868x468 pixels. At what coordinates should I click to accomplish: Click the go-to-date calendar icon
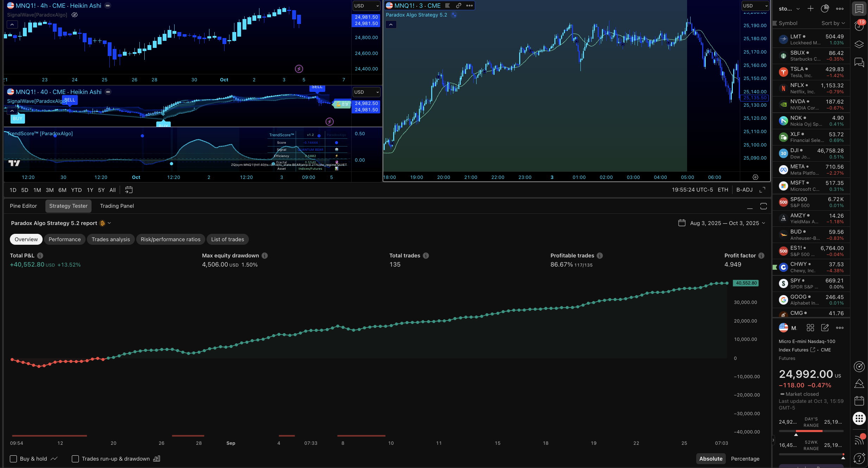pyautogui.click(x=129, y=190)
